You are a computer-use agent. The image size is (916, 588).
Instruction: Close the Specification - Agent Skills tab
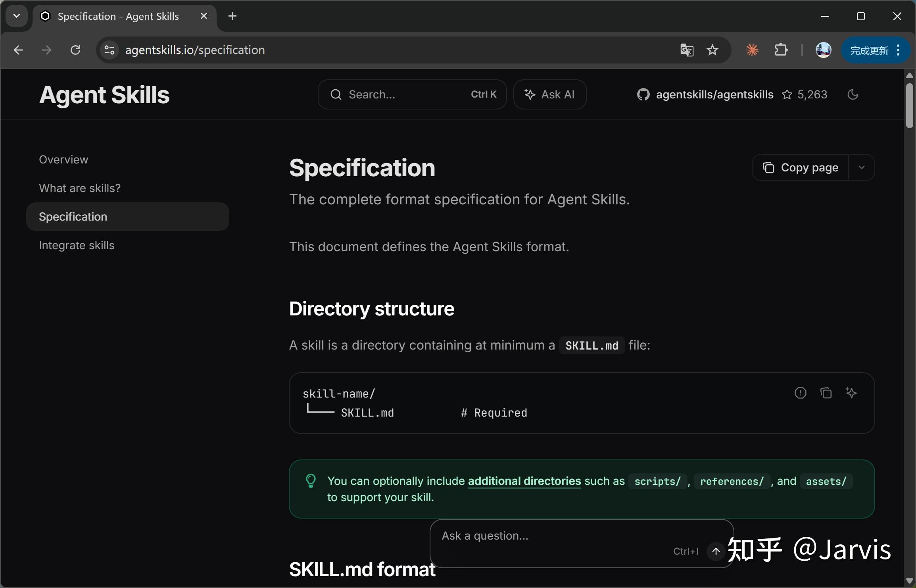pyautogui.click(x=204, y=16)
